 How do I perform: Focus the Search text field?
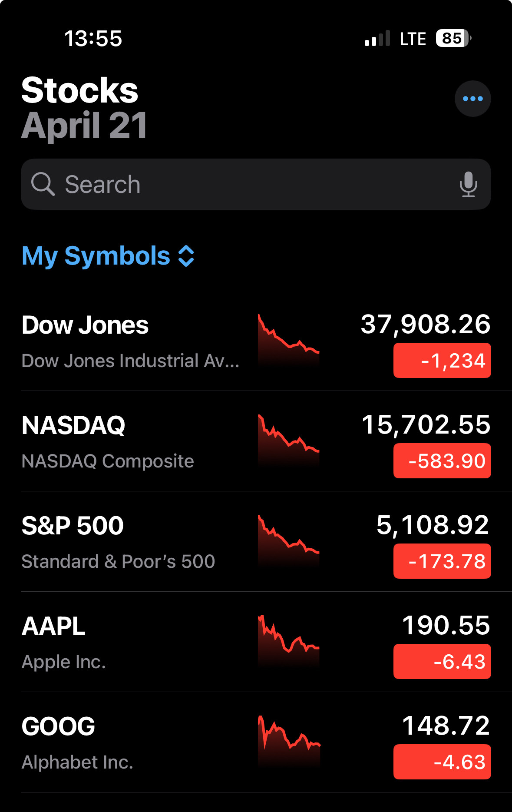[256, 184]
